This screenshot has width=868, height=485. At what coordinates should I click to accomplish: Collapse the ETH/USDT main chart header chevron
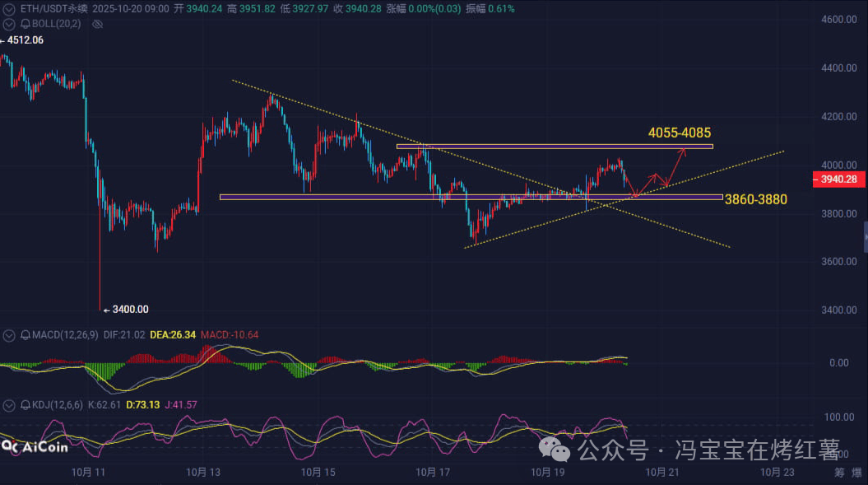(x=9, y=9)
